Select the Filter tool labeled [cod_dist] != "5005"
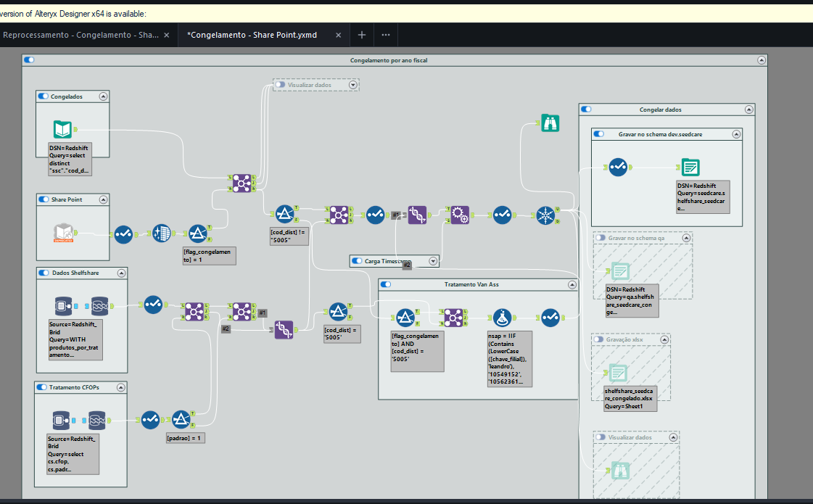The width and height of the screenshot is (813, 504). pyautogui.click(x=284, y=214)
